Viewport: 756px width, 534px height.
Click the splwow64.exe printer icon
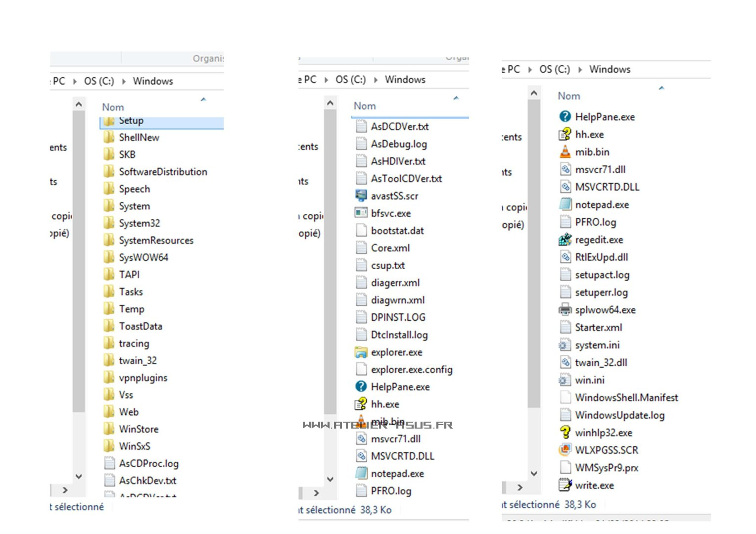[x=565, y=310]
